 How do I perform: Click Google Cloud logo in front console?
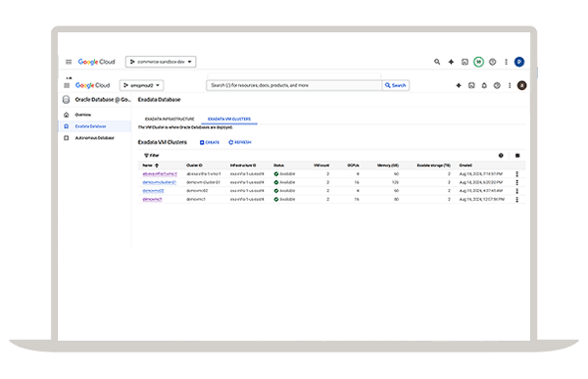click(93, 85)
